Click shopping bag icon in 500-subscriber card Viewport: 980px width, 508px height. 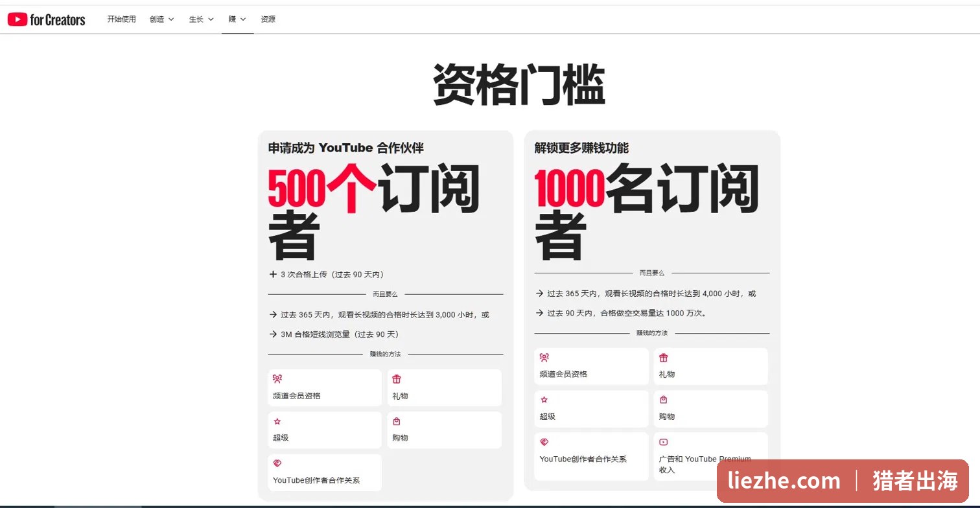397,421
